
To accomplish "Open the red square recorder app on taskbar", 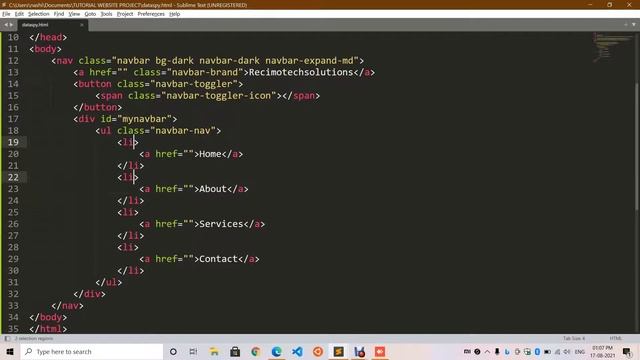I will [380, 351].
